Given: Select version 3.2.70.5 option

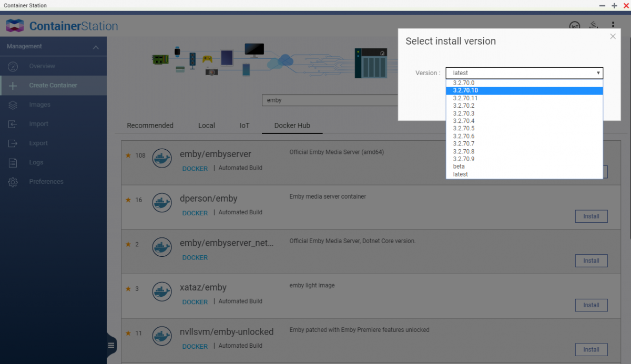Looking at the screenshot, I should [524, 128].
